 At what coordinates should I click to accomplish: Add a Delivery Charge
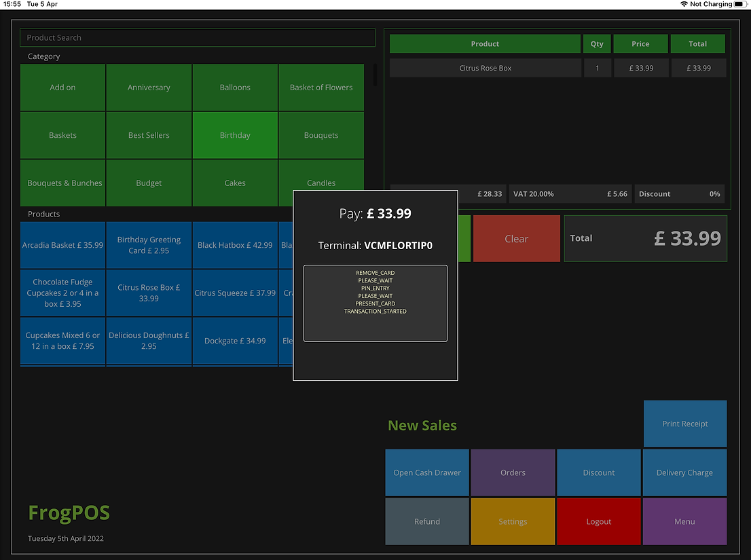pos(684,472)
